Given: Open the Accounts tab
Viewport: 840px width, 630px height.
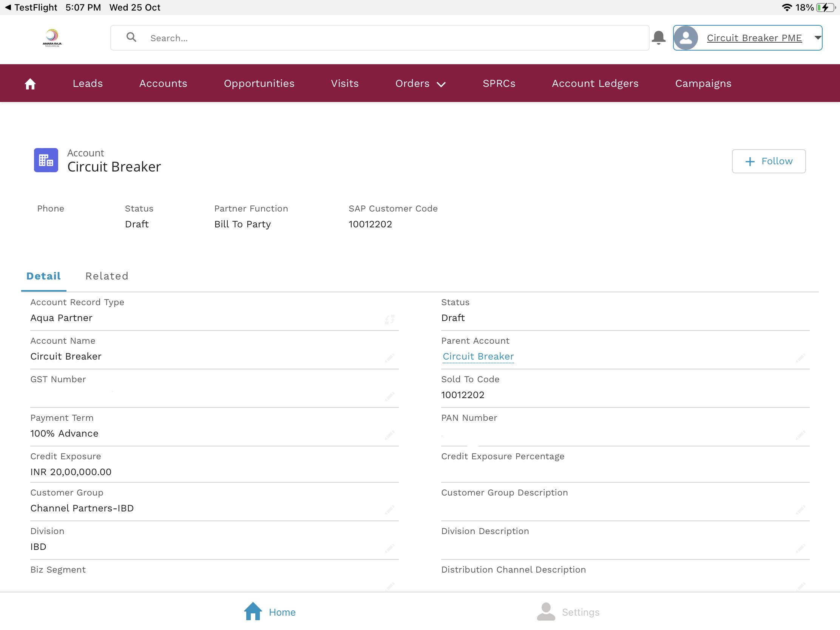Looking at the screenshot, I should point(163,83).
